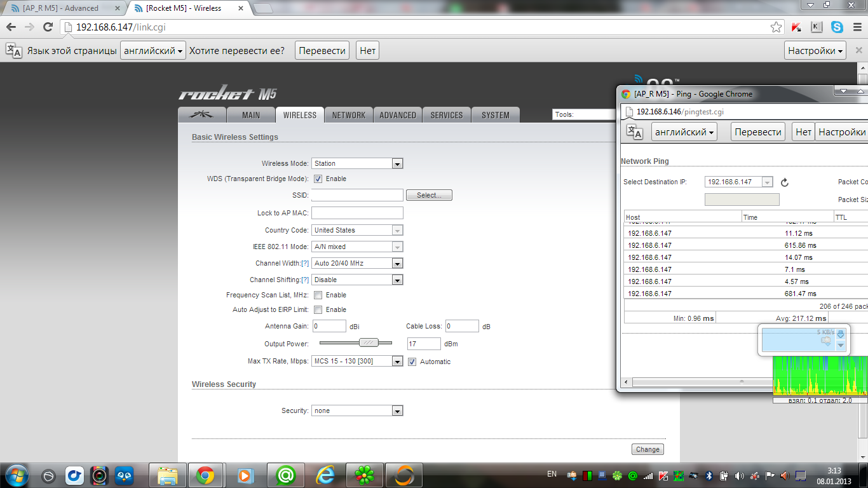Open main window translation language dropdown
This screenshot has width=868, height=488.
tap(153, 51)
